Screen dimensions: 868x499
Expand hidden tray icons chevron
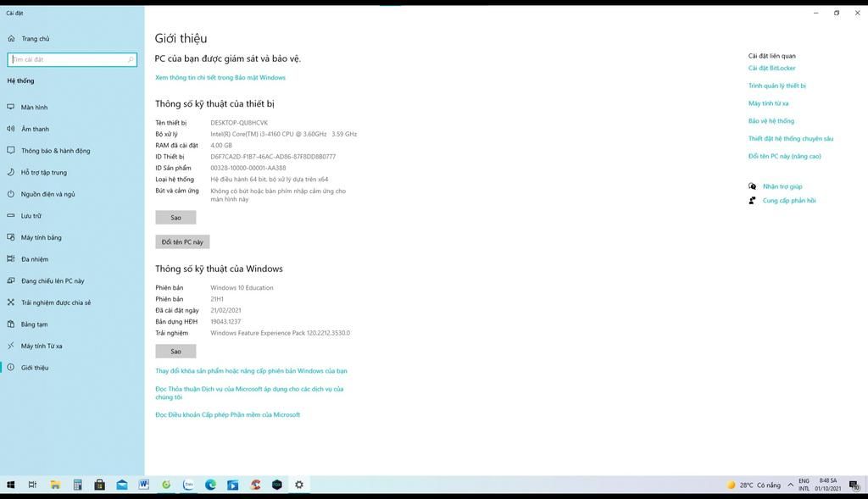click(x=791, y=485)
